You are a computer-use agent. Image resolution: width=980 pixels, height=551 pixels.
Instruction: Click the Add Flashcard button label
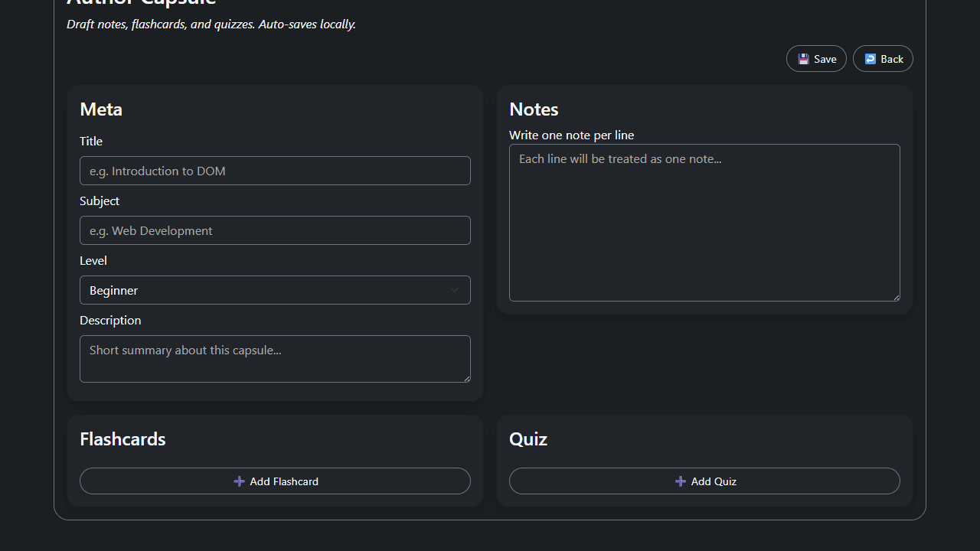coord(284,481)
